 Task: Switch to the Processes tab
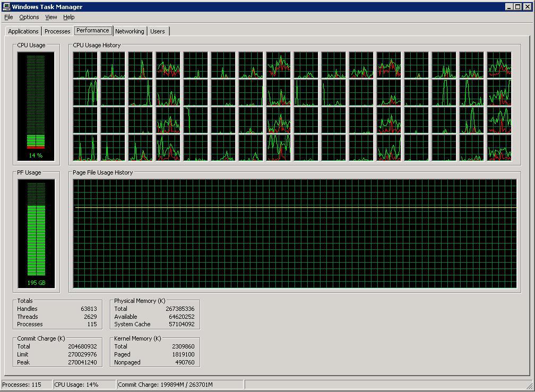57,31
